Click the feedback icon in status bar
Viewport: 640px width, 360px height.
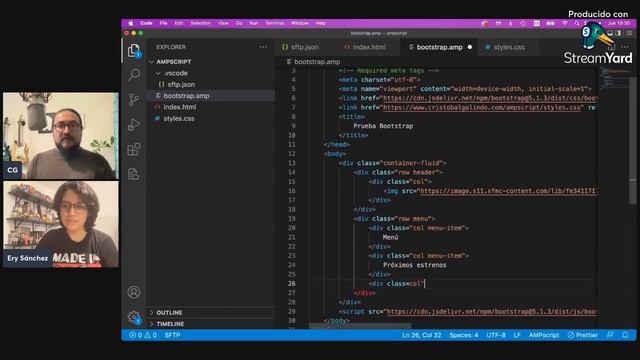(x=610, y=335)
